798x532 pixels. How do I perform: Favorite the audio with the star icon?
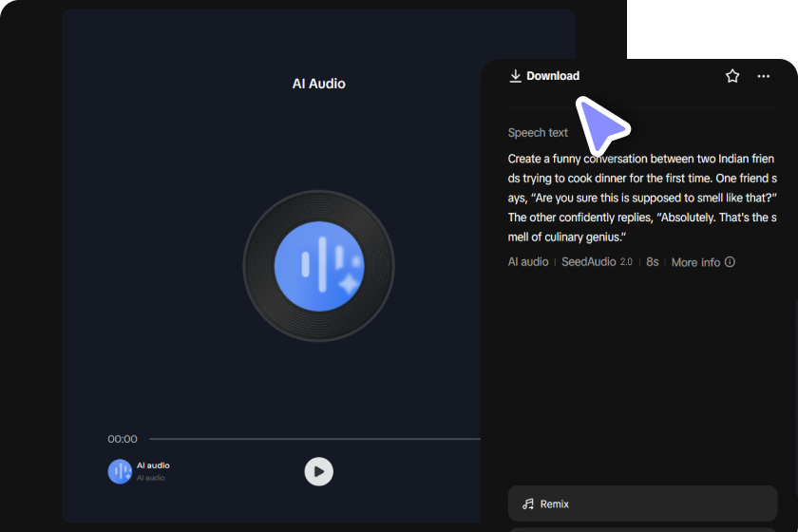732,76
